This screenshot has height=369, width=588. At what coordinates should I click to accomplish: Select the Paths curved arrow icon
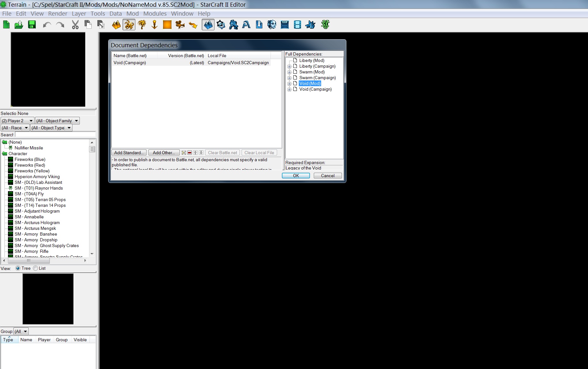[x=193, y=25]
